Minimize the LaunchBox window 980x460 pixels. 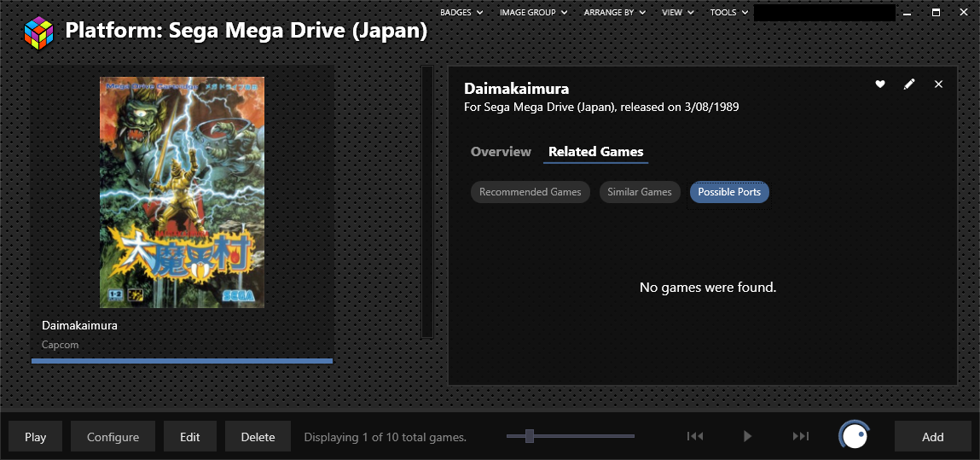point(908,13)
